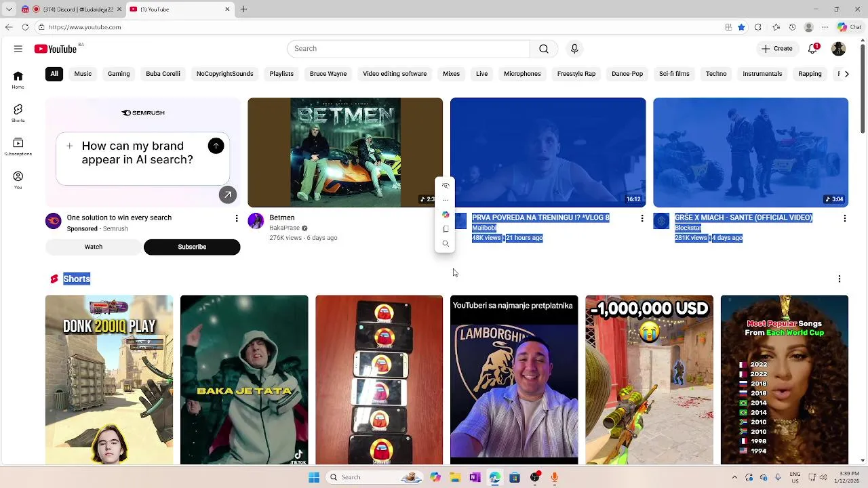The width and height of the screenshot is (868, 488).
Task: Click Subscribe on Semrush ad
Action: [x=192, y=247]
